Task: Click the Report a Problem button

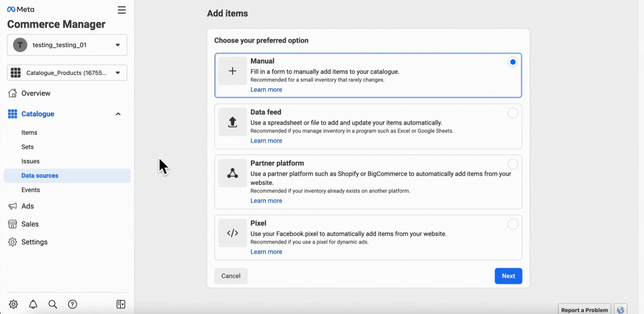Action: 584,310
